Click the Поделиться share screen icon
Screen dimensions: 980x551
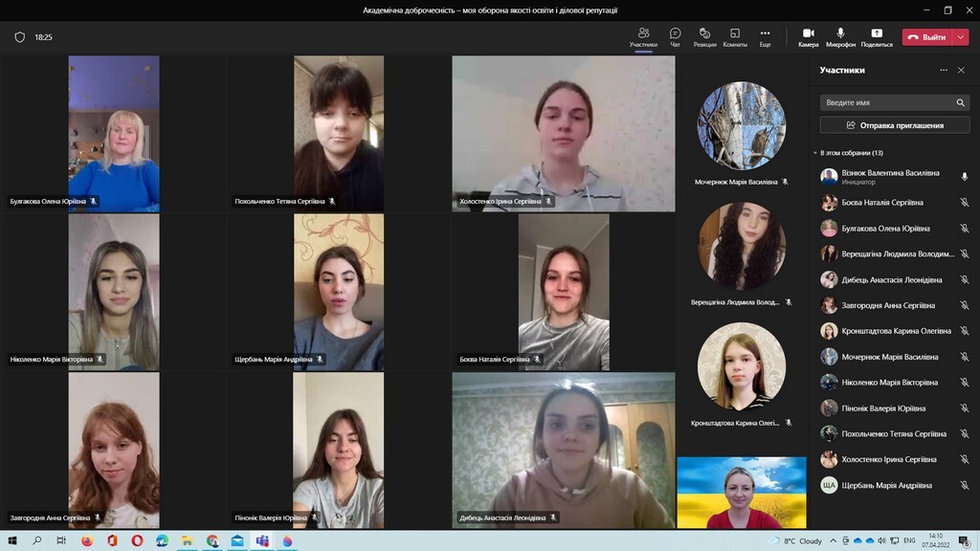(877, 33)
